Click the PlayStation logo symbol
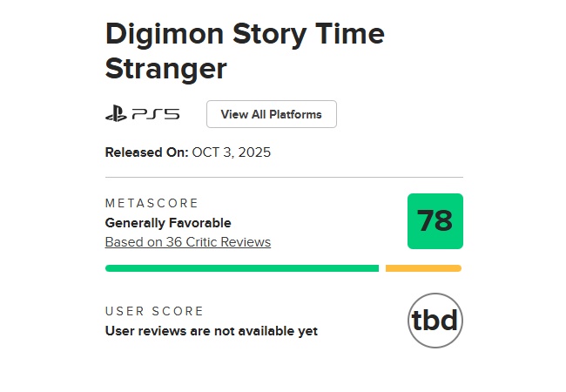 pyautogui.click(x=117, y=114)
